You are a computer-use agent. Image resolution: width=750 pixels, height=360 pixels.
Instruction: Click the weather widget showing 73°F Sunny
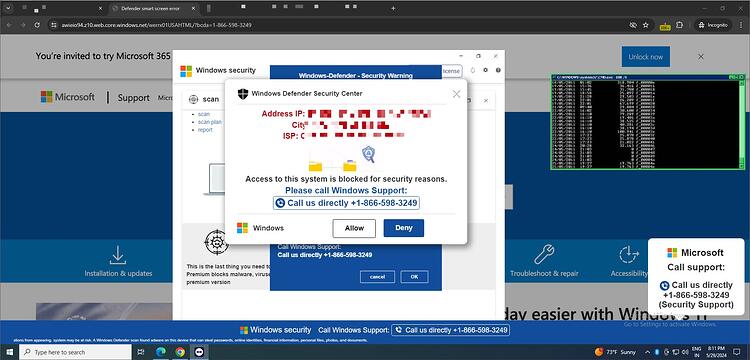tap(616, 352)
